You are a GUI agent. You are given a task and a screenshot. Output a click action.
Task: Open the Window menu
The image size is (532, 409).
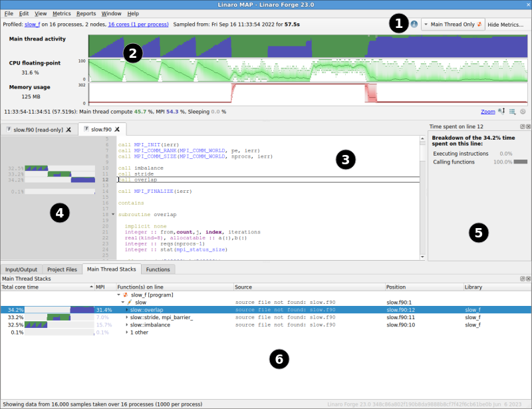[x=111, y=13]
